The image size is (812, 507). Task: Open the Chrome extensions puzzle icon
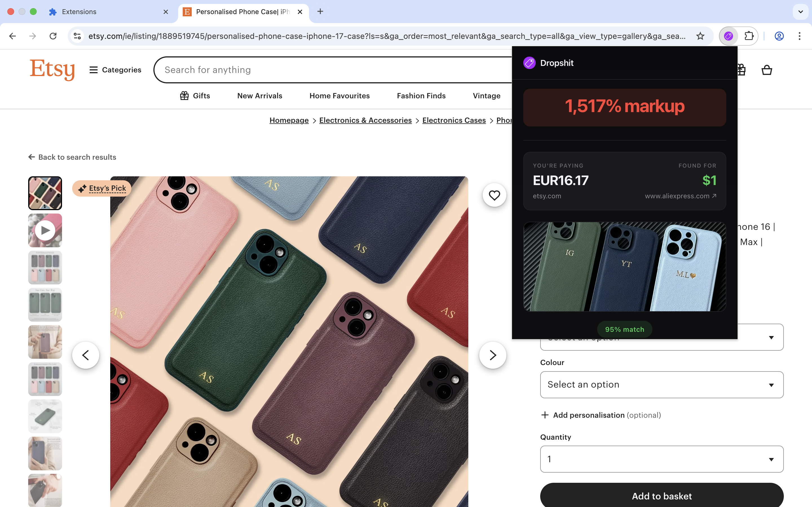pos(749,36)
